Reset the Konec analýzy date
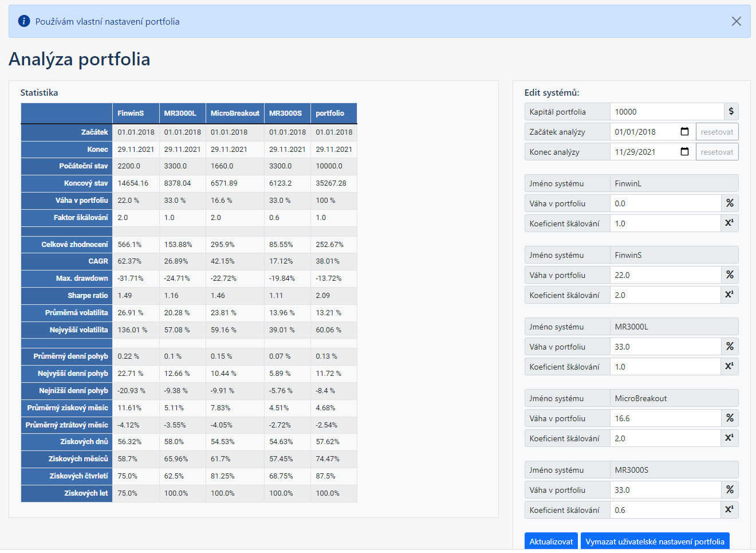Image resolution: width=756 pixels, height=553 pixels. pyautogui.click(x=717, y=152)
